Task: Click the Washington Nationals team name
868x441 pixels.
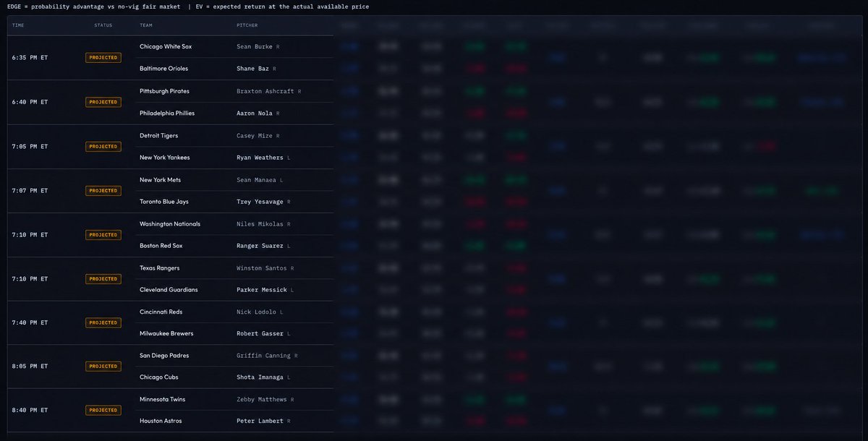Action: click(x=170, y=224)
